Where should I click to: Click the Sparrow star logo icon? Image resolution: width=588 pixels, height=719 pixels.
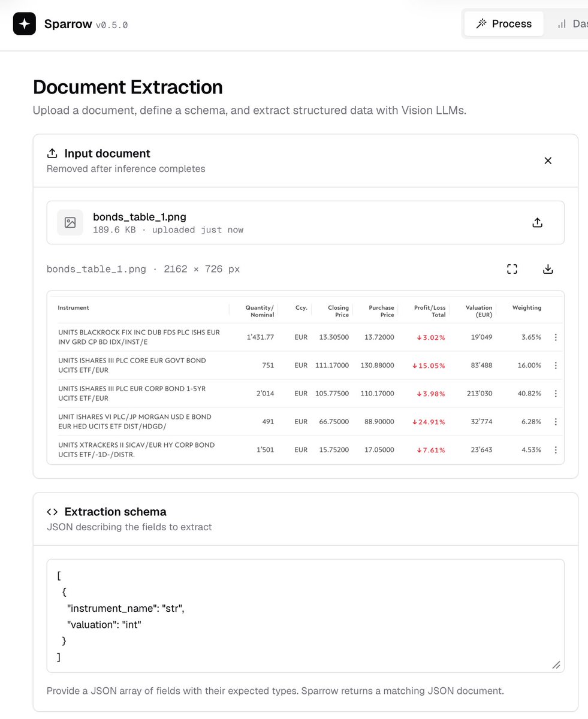pos(25,24)
